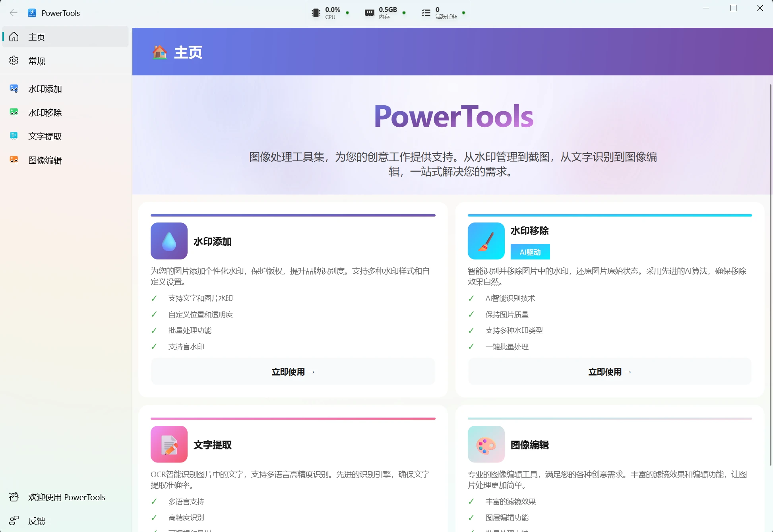Click the palette 图像编辑 card icon
Viewport: 773px width, 532px height.
pyautogui.click(x=486, y=444)
